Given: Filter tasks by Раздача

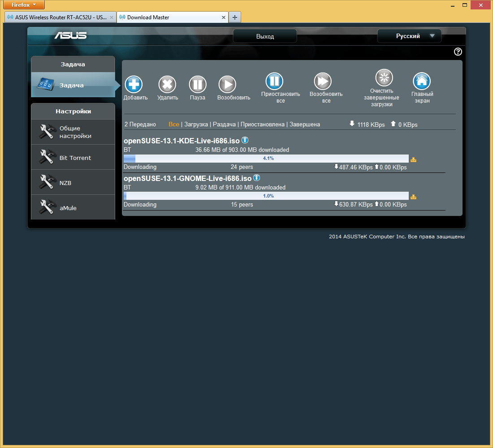Looking at the screenshot, I should pos(224,124).
